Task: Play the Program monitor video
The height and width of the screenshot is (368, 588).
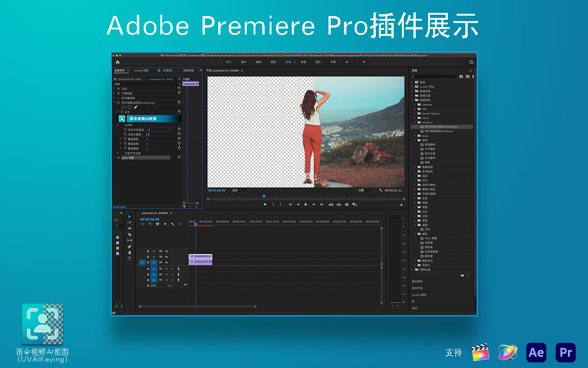Action: 306,205
